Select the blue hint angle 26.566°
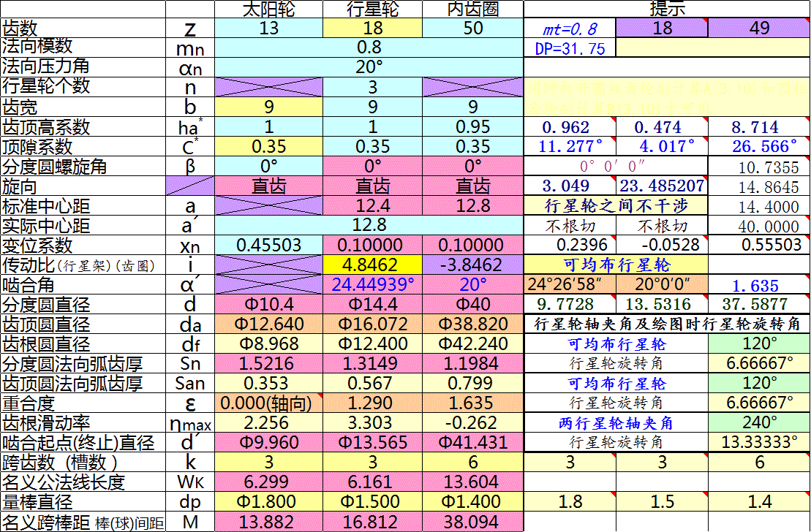811x532 pixels. click(759, 146)
